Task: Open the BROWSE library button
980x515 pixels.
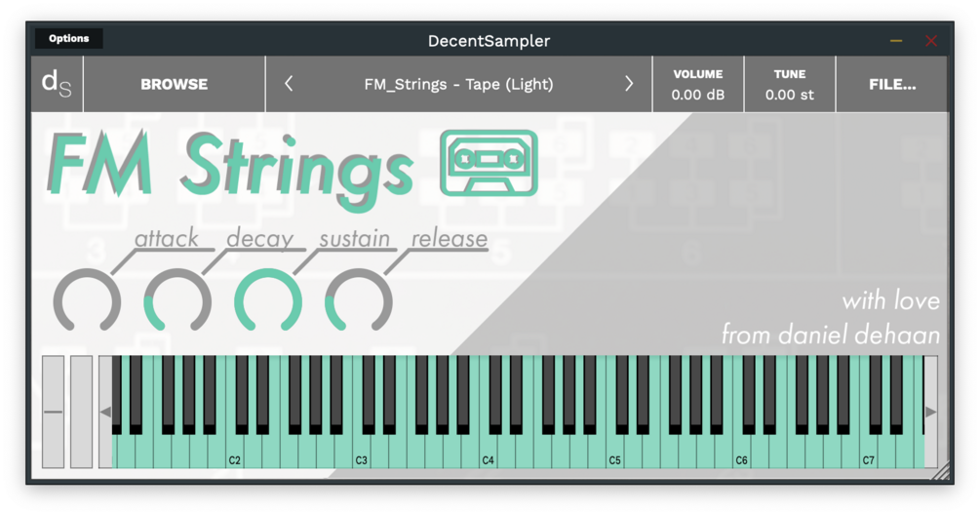Action: [x=174, y=85]
